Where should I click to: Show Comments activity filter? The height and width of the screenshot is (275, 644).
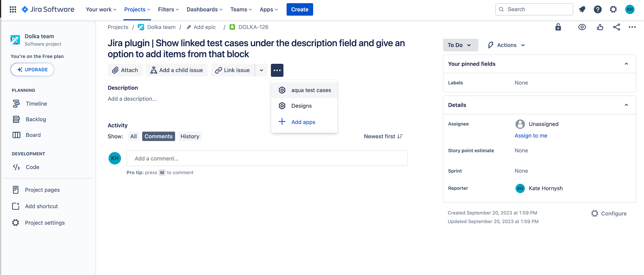pyautogui.click(x=158, y=136)
